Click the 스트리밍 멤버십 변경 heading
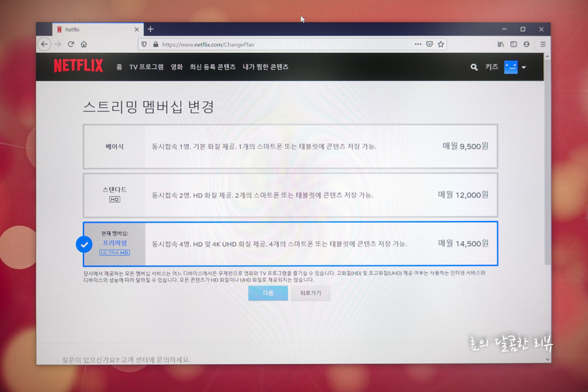This screenshot has height=392, width=588. (148, 107)
